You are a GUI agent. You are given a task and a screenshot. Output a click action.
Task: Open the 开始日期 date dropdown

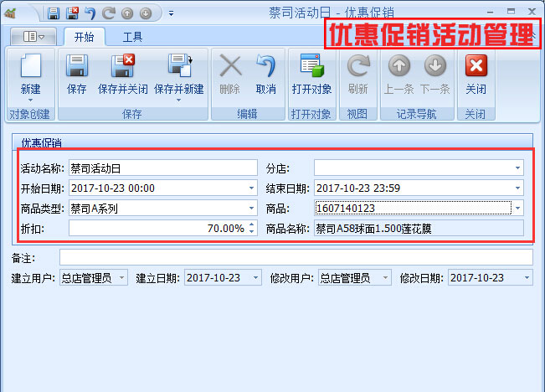252,188
